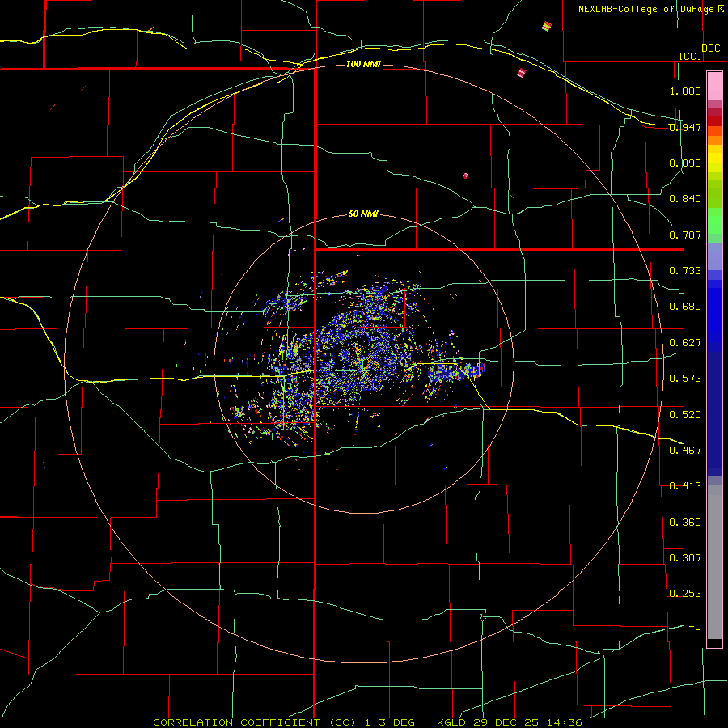Image resolution: width=728 pixels, height=728 pixels.
Task: Pick the light pink segment of the color bar
Action: [x=714, y=87]
